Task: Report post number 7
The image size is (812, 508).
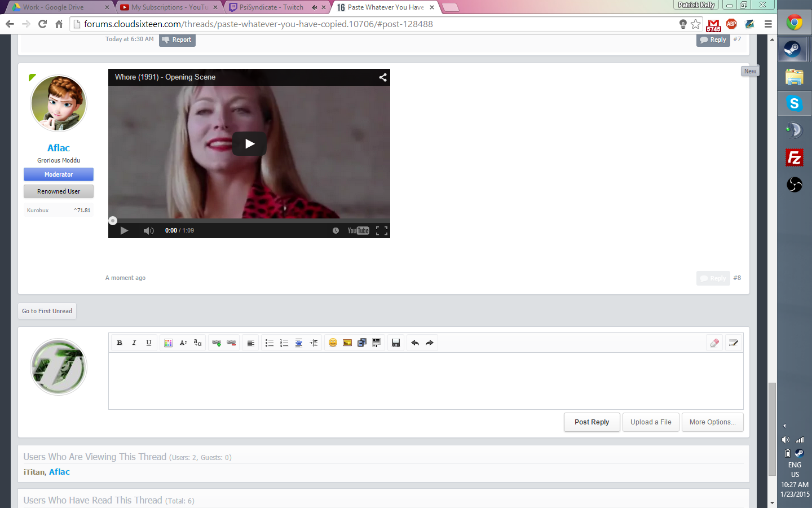Action: (x=177, y=40)
